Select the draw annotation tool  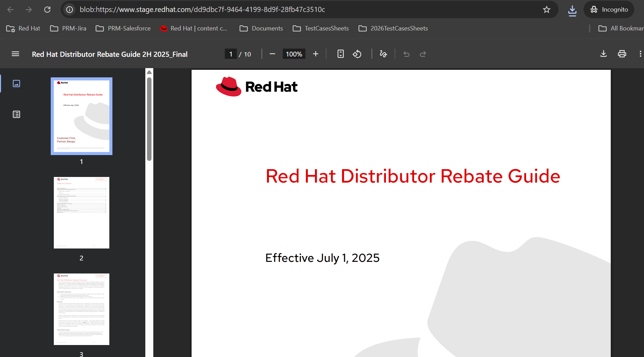pyautogui.click(x=383, y=54)
